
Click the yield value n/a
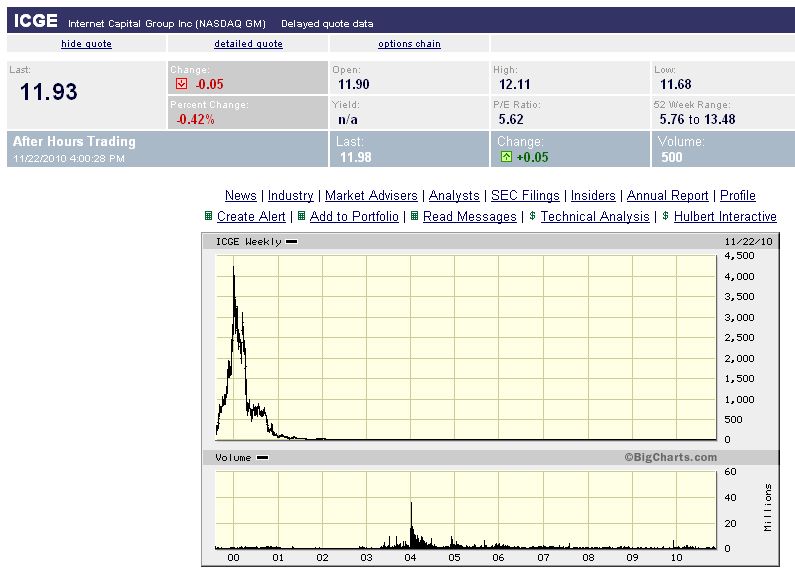click(348, 119)
